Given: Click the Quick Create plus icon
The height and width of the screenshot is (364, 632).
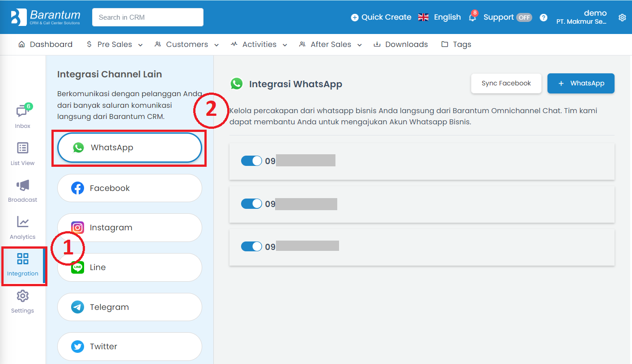Looking at the screenshot, I should pos(355,17).
